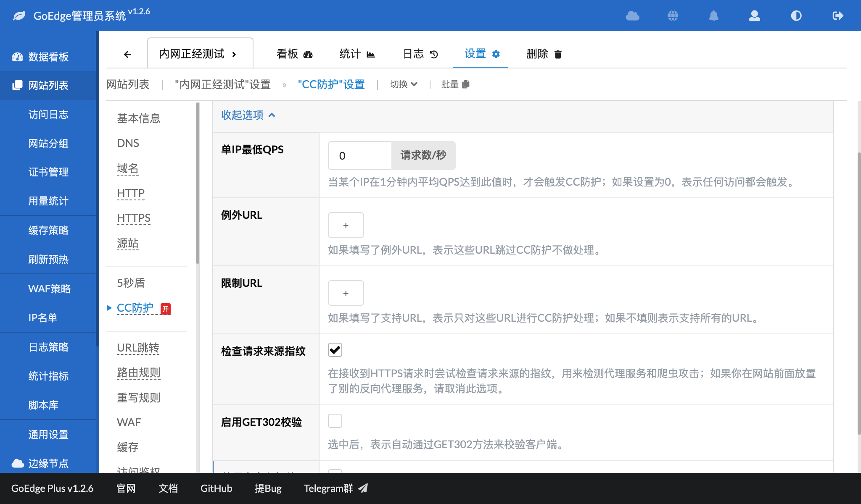
Task: Go back with the left arrow
Action: click(127, 54)
